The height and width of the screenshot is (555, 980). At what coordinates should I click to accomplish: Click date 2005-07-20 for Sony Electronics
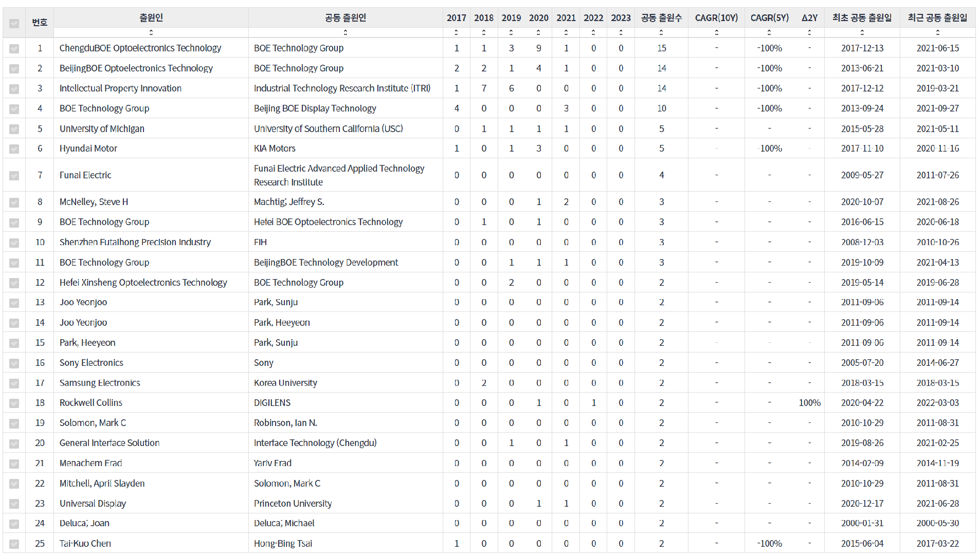click(x=862, y=363)
